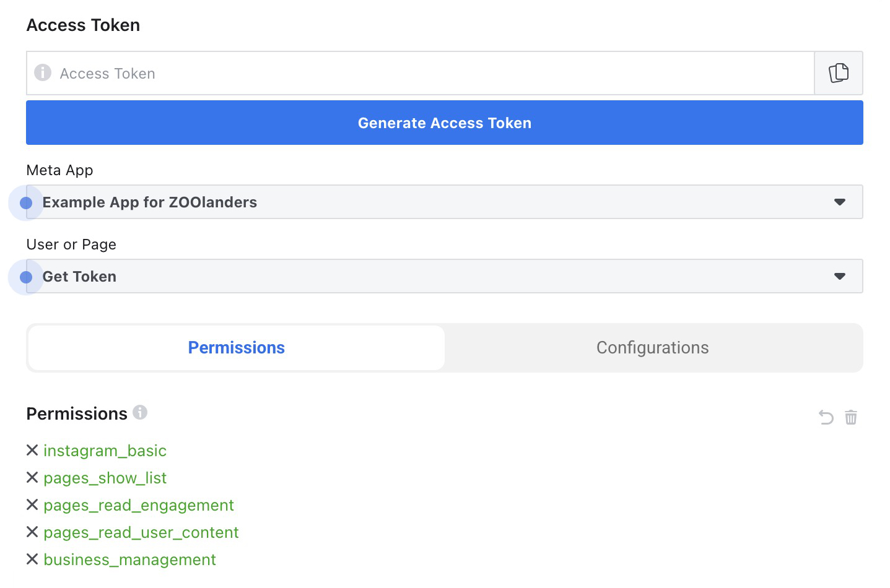Remove pages_read_user_content permission with its X
This screenshot has height=588, width=890.
pos(32,532)
